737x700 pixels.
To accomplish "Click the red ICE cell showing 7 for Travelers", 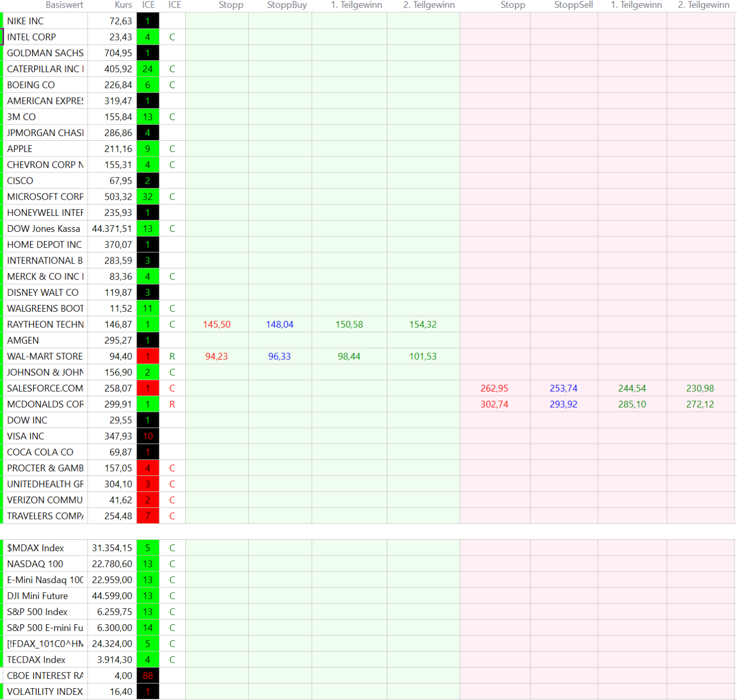I will (x=148, y=516).
